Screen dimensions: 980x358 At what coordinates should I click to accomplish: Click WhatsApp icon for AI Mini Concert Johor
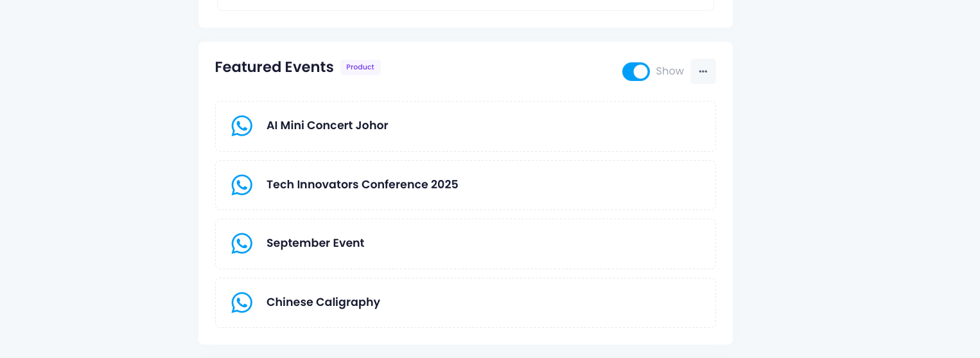241,126
